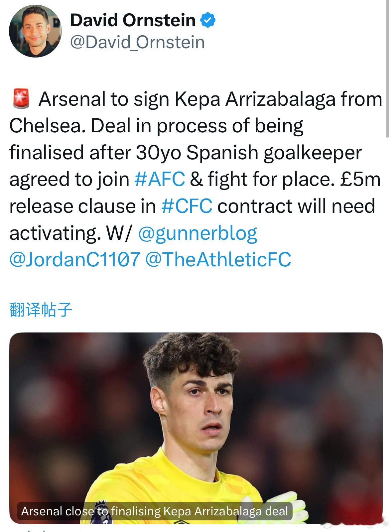Open the Kepa article preview image
392x532 pixels.
(x=196, y=428)
